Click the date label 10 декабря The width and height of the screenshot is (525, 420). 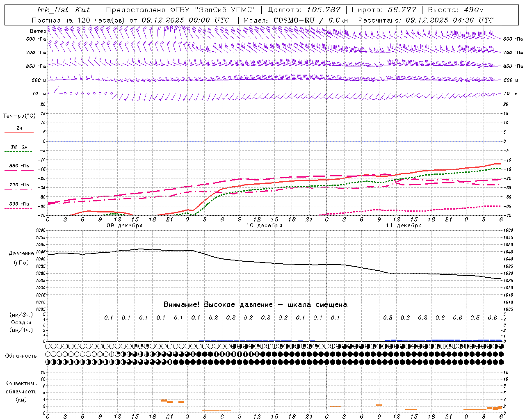264,226
